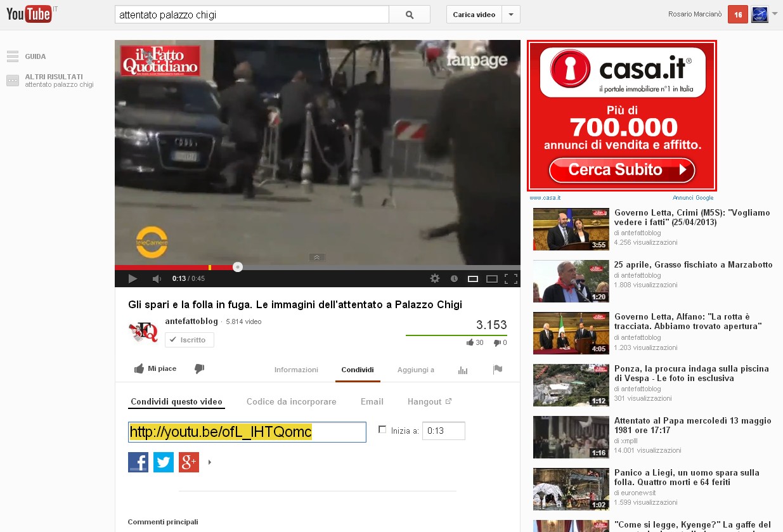
Task: Click the round scrubber handle on the progress bar
Action: tap(238, 267)
